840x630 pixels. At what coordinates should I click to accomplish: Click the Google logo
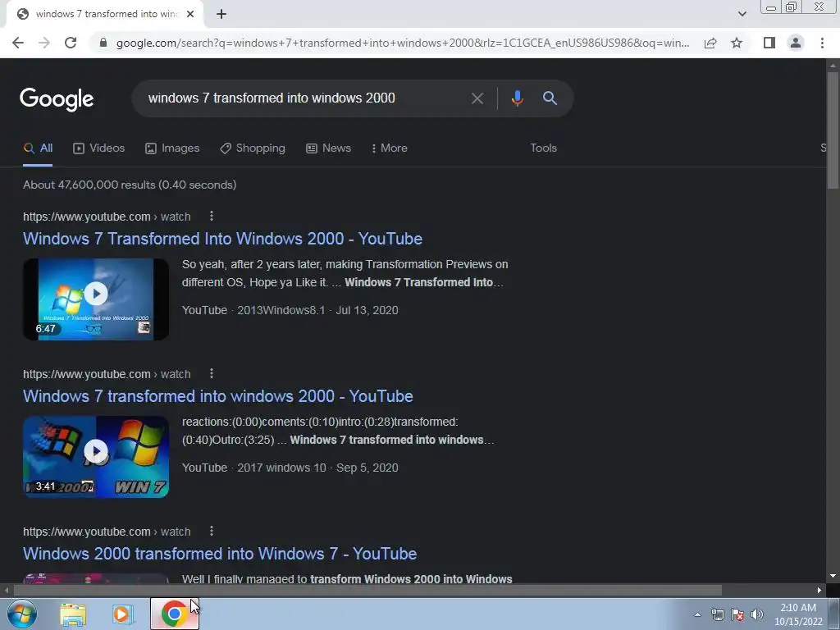57,99
